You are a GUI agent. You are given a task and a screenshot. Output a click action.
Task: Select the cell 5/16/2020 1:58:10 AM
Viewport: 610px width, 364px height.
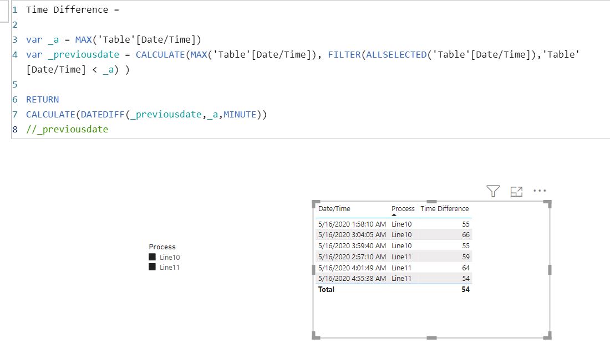[x=352, y=224]
